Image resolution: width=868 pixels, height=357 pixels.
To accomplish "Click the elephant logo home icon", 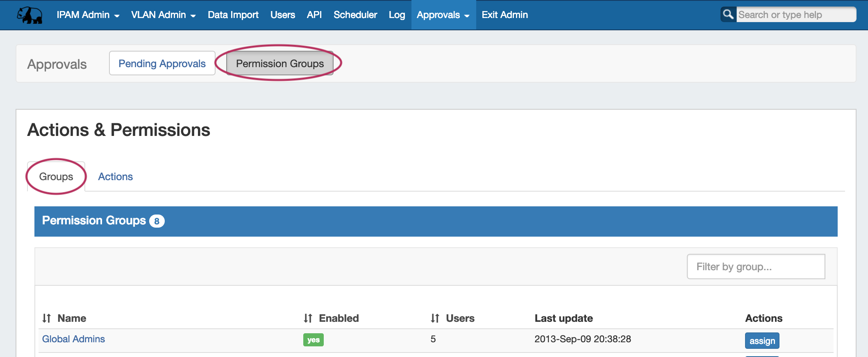I will tap(30, 15).
